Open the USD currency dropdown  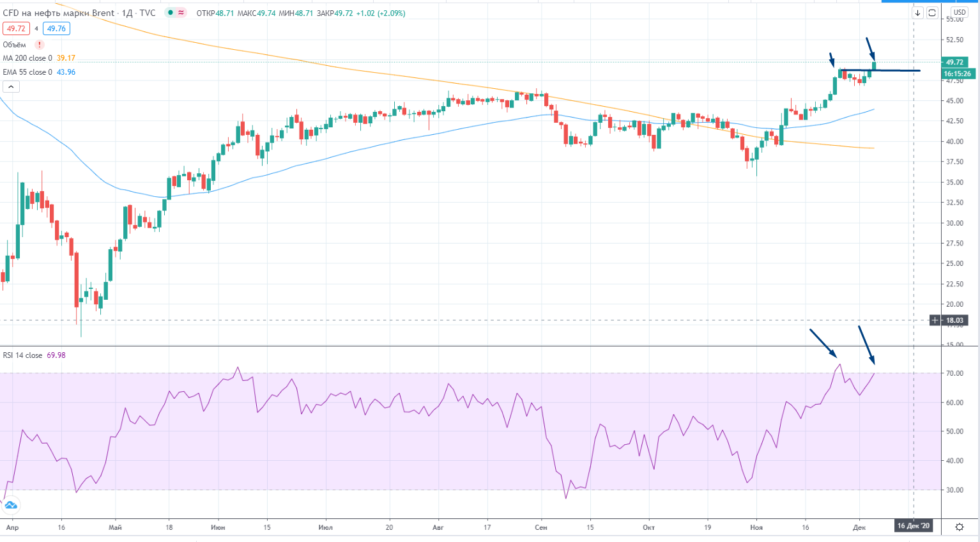[x=959, y=12]
